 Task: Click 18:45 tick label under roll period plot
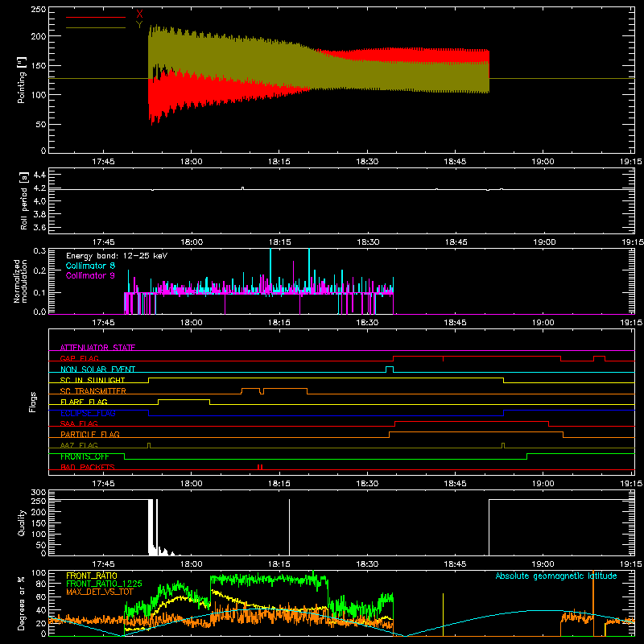456,242
